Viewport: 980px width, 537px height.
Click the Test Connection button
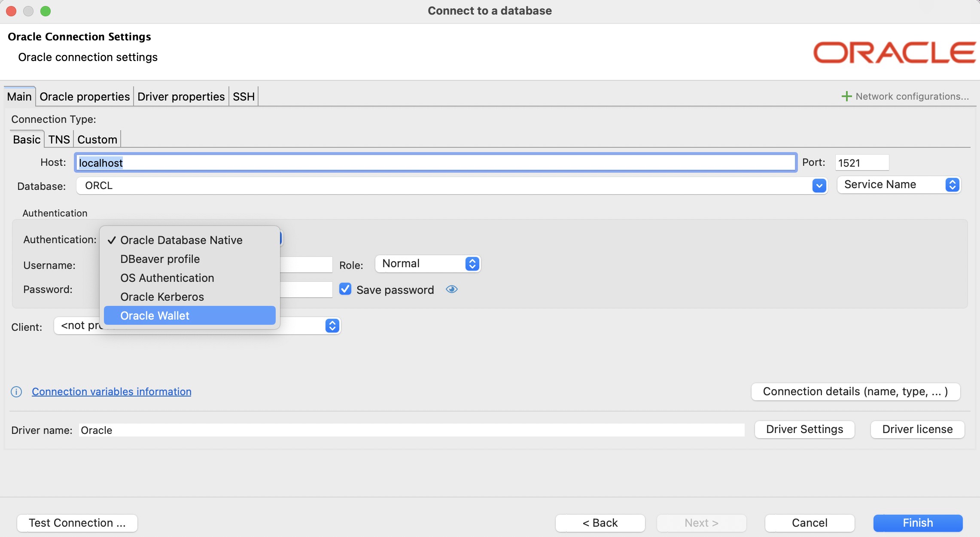click(77, 523)
